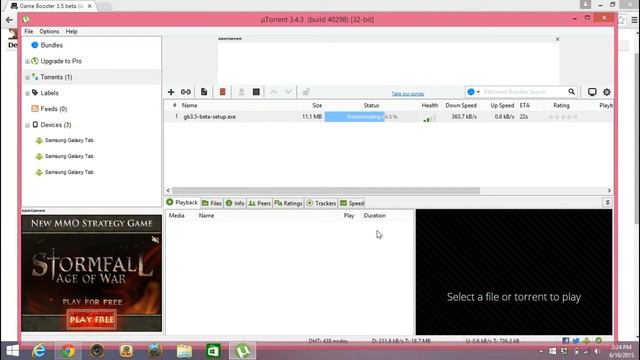The image size is (640, 360).
Task: Switch to the Playback tab
Action: [182, 202]
